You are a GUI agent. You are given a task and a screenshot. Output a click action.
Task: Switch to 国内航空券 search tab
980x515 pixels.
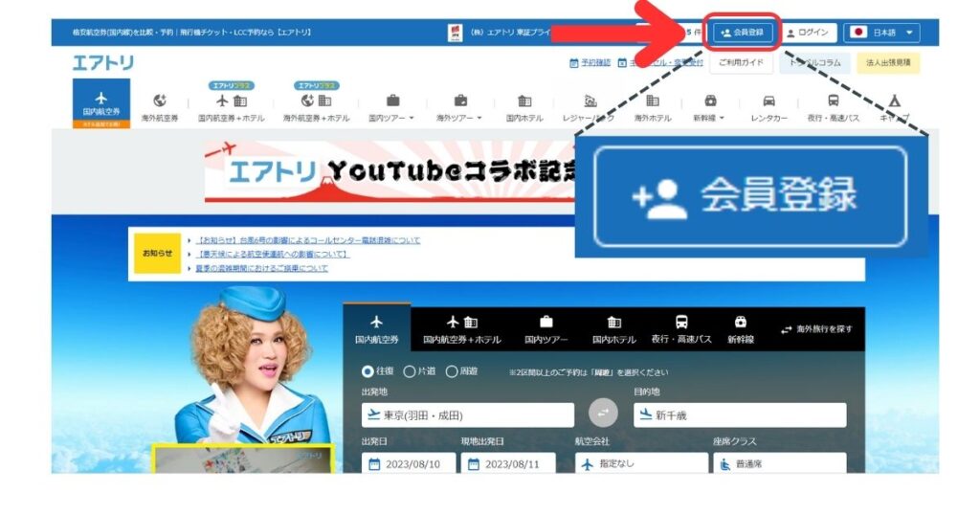(376, 328)
